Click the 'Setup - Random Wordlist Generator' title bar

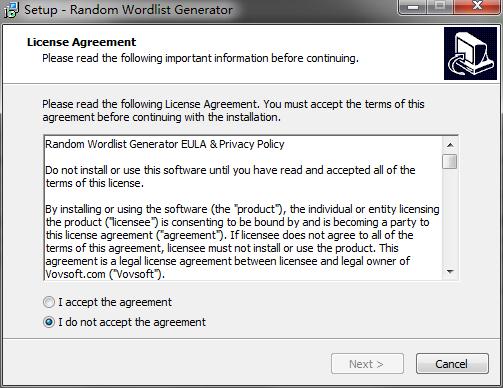pos(128,10)
